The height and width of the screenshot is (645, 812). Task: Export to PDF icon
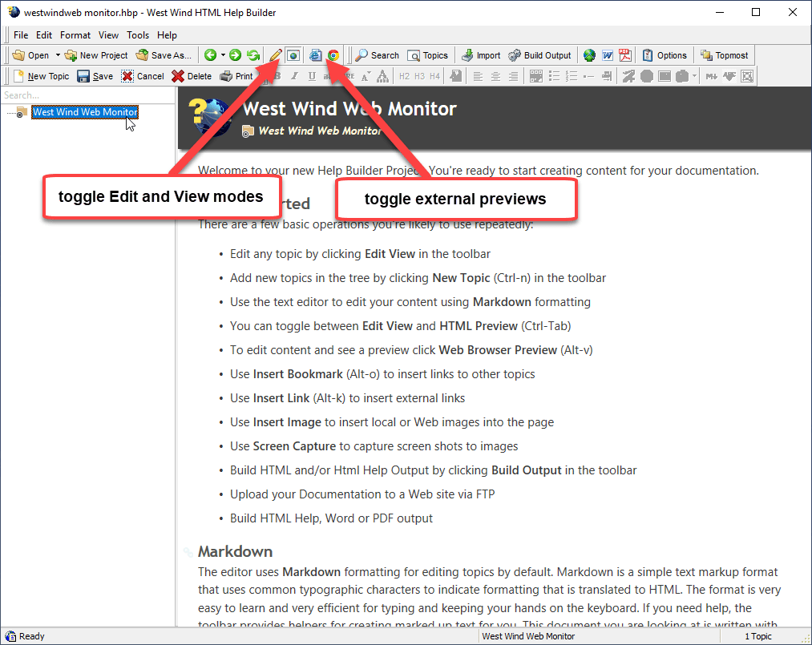[625, 55]
